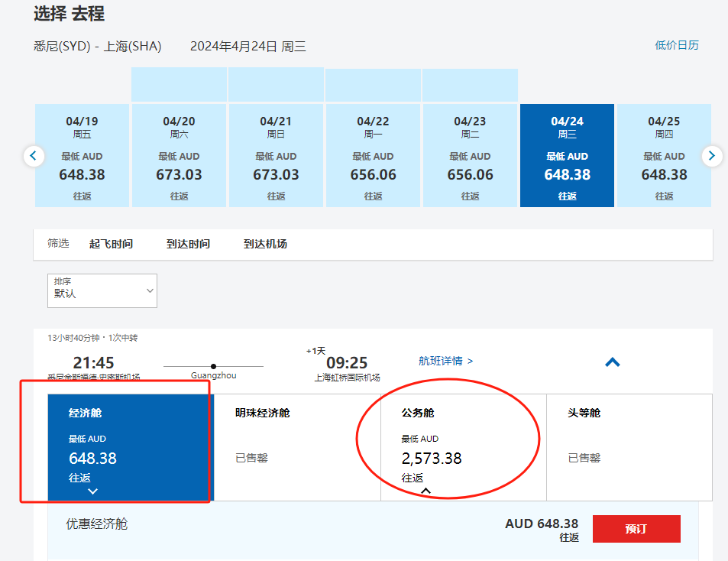The height and width of the screenshot is (561, 728).
Task: Select date 04/23 Tuesday fare
Action: tap(471, 156)
